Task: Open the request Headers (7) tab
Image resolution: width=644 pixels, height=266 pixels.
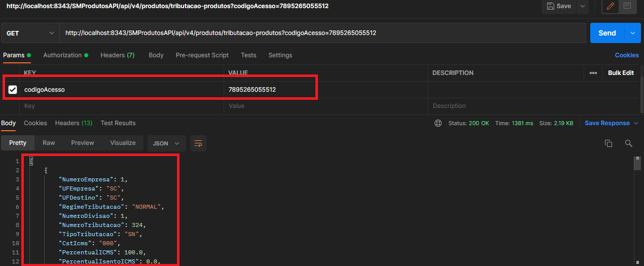Action: pyautogui.click(x=117, y=55)
